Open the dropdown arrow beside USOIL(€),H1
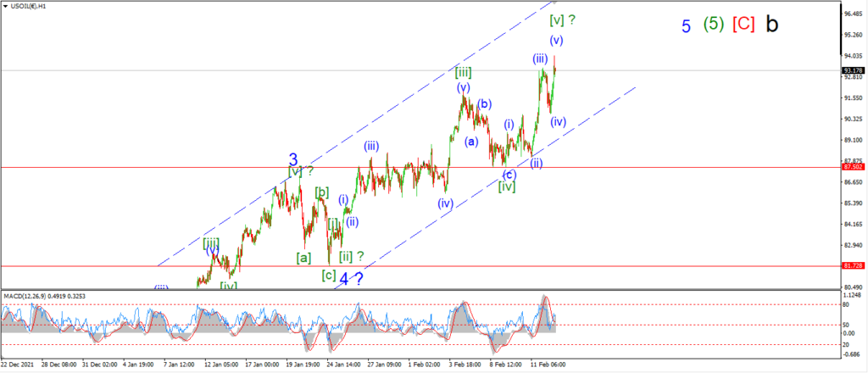Viewport: 868px width, 373px height. tap(6, 6)
